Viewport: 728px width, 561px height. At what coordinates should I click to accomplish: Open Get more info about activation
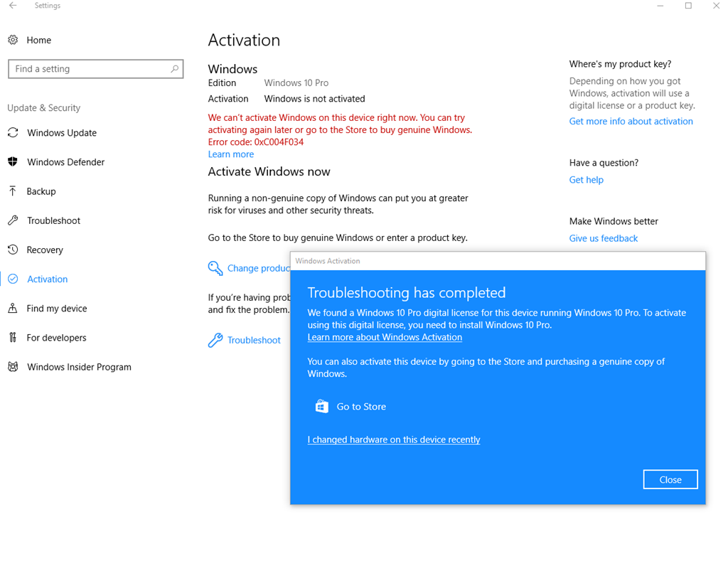[x=631, y=121]
